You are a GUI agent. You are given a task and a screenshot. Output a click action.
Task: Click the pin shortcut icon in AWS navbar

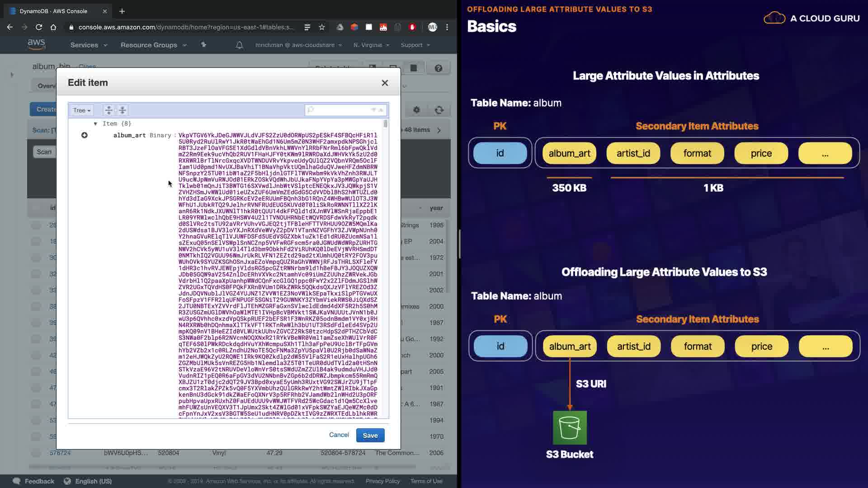pos(203,45)
